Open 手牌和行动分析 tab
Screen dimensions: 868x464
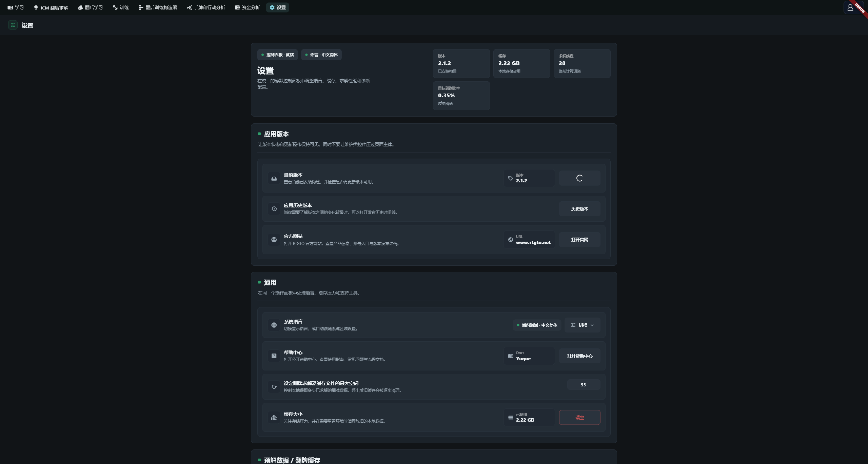pyautogui.click(x=206, y=7)
